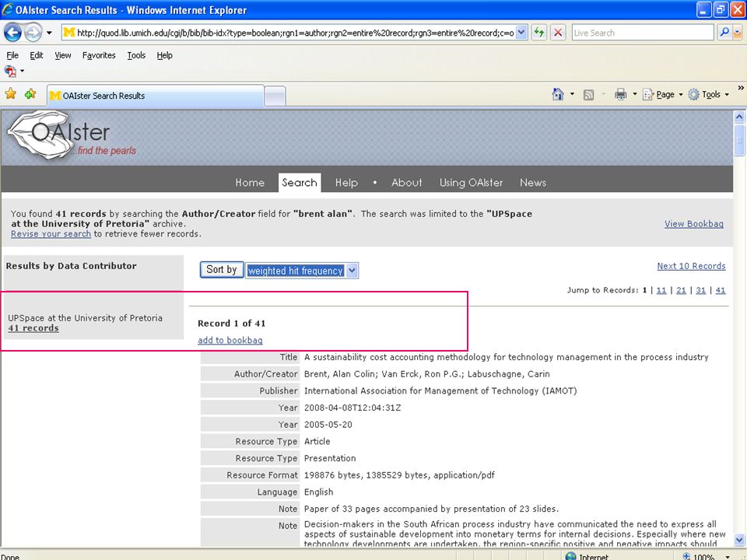The height and width of the screenshot is (560, 747).
Task: Select the OAIster Search Results browser tab
Action: pos(156,95)
